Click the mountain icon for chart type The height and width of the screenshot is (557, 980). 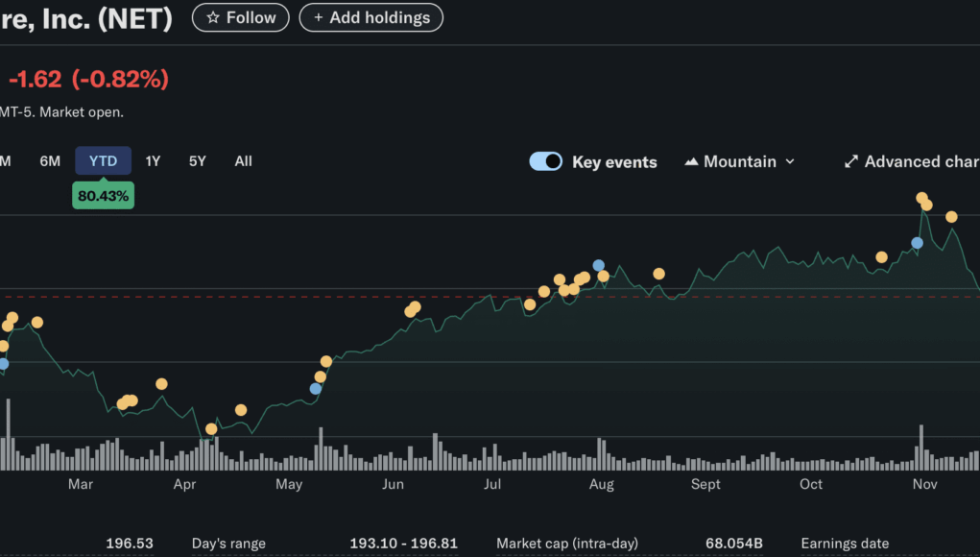[x=691, y=161]
